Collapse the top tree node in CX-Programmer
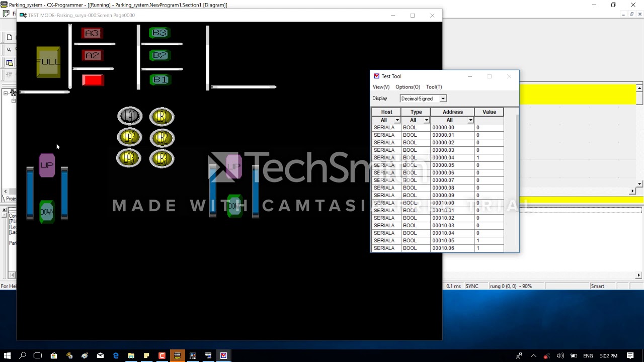This screenshot has height=362, width=644. 6,93
